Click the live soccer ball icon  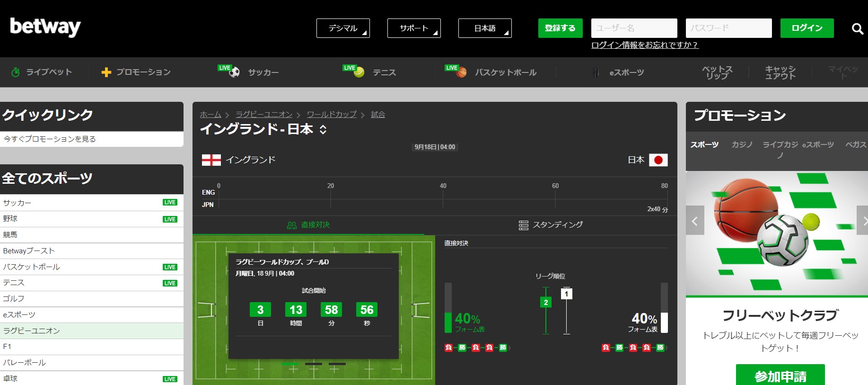(x=234, y=72)
